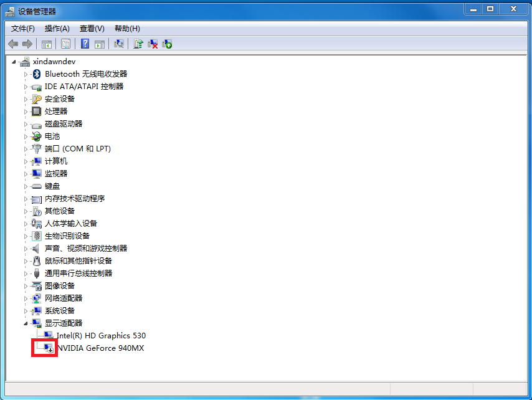Expand the 网络适配器 category

coord(26,298)
